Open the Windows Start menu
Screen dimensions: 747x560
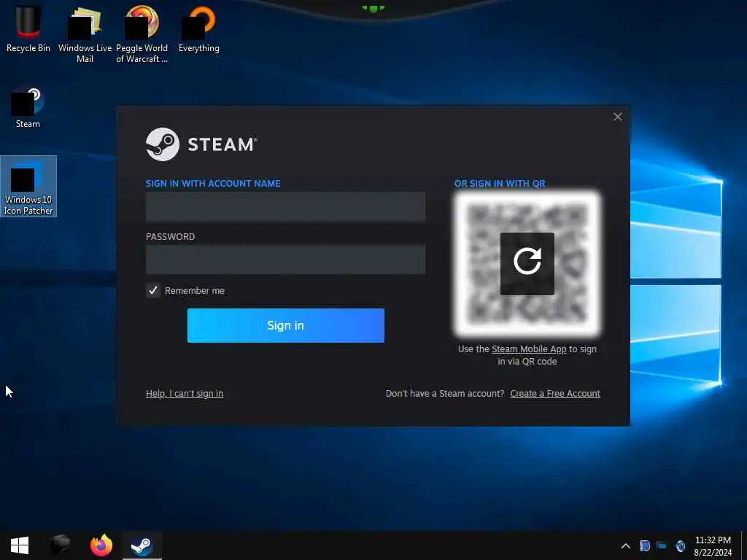pos(20,545)
